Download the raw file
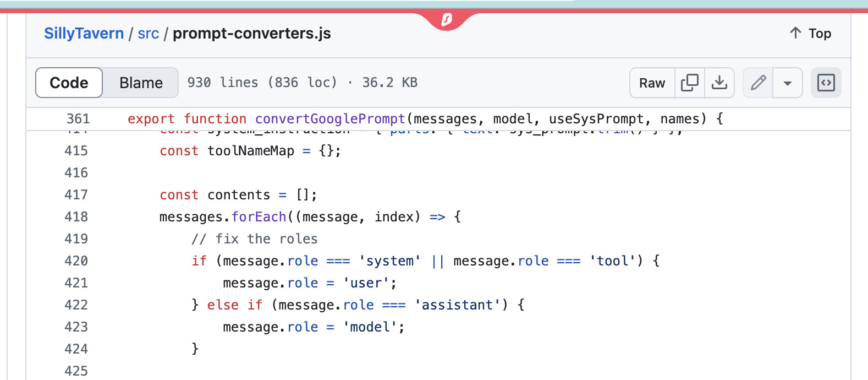The height and width of the screenshot is (380, 868). coord(719,83)
